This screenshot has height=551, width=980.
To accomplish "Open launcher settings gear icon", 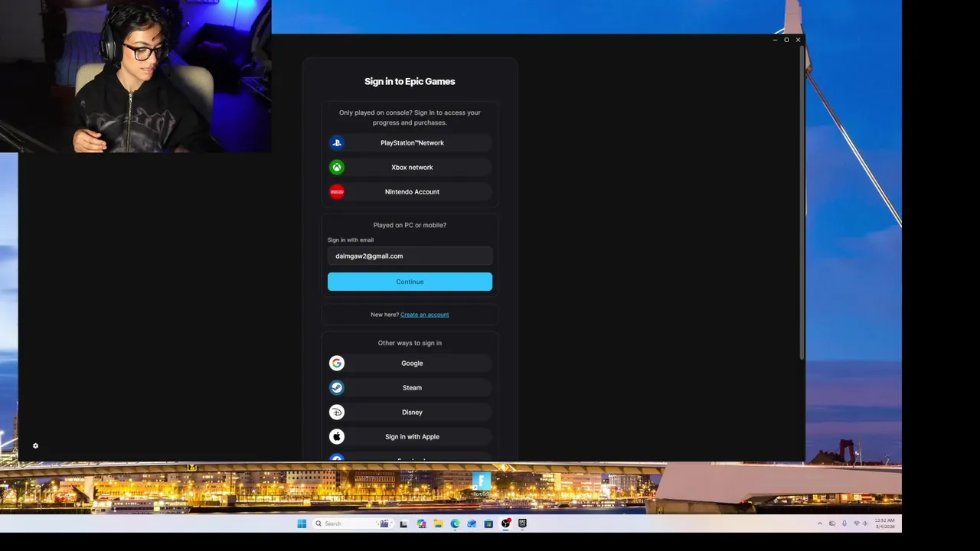I will click(x=35, y=445).
